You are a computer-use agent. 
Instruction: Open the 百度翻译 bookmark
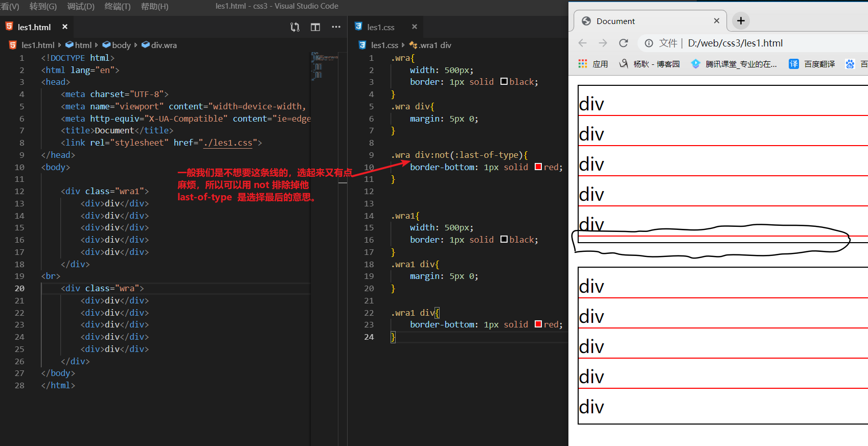click(813, 64)
